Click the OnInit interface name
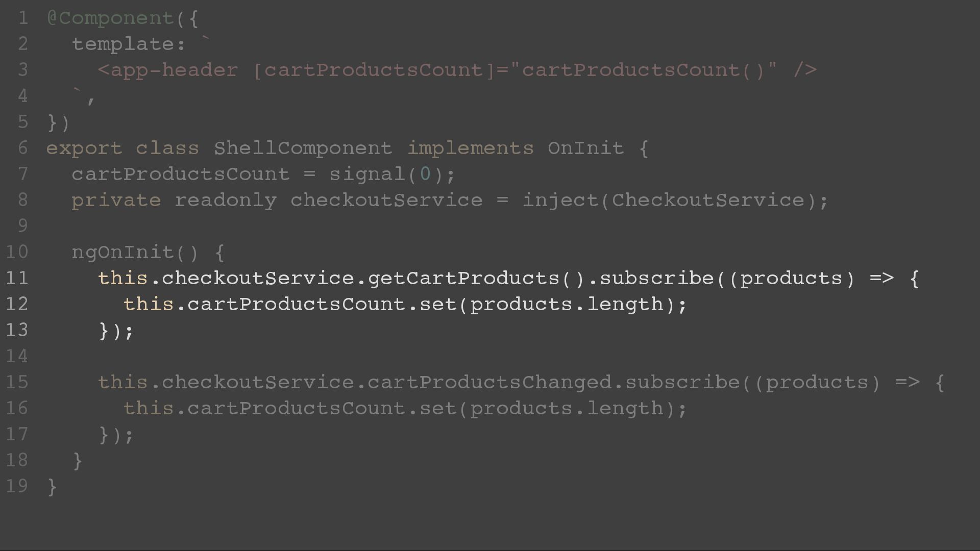The image size is (980, 551). tap(586, 148)
